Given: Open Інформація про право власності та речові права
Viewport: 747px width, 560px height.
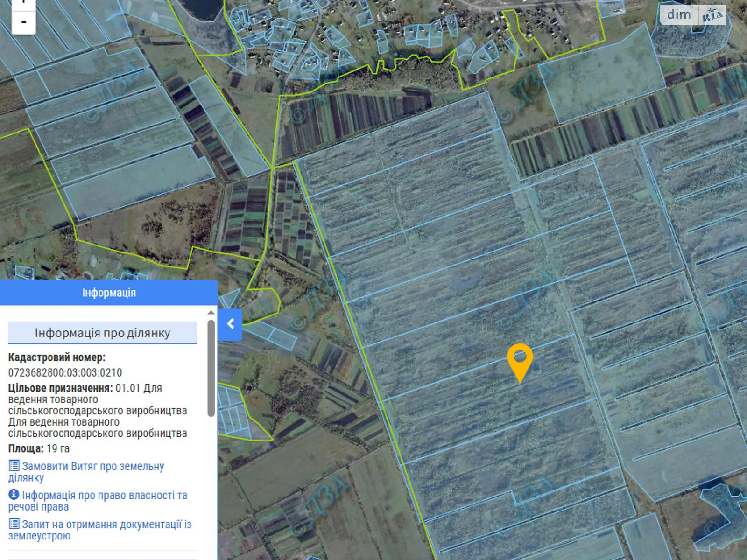Looking at the screenshot, I should point(104,496).
